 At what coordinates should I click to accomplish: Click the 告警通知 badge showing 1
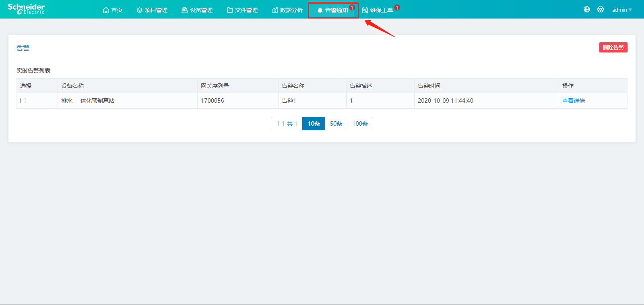(352, 8)
